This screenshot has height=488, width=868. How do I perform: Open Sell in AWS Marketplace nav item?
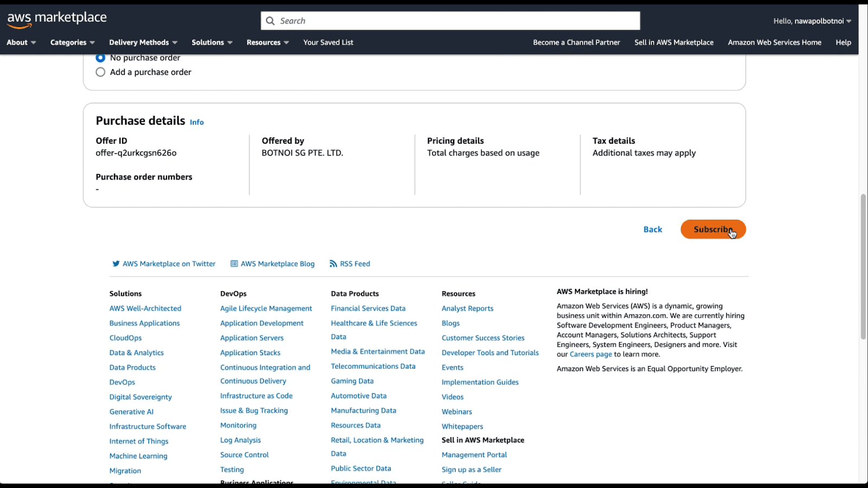pyautogui.click(x=674, y=42)
